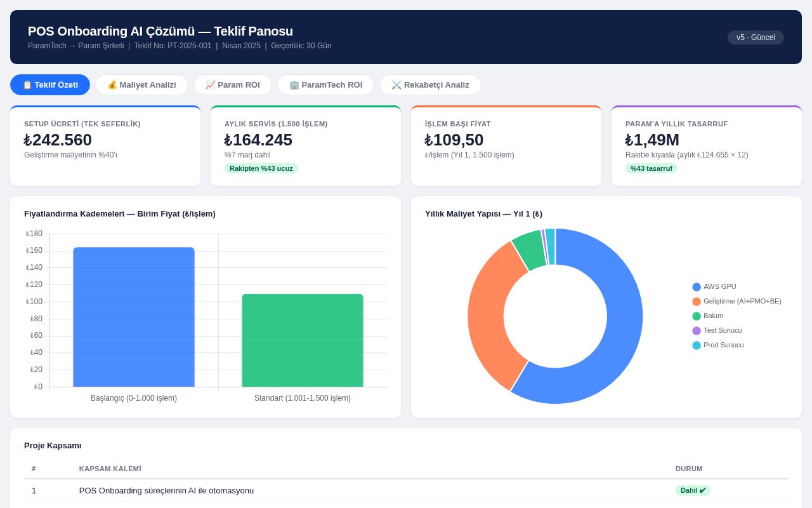Click the Kapsam Kalemi column header
The image size is (812, 508).
point(110,469)
